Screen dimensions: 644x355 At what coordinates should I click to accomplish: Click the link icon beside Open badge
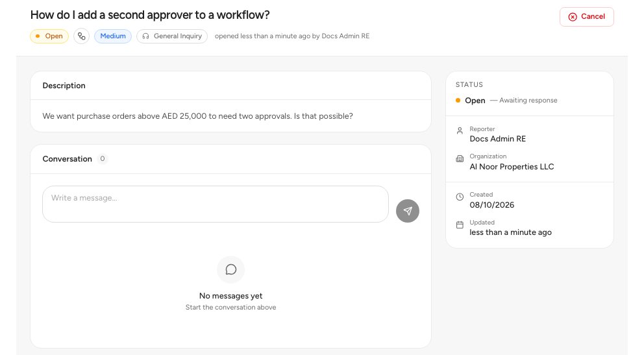[x=81, y=36]
